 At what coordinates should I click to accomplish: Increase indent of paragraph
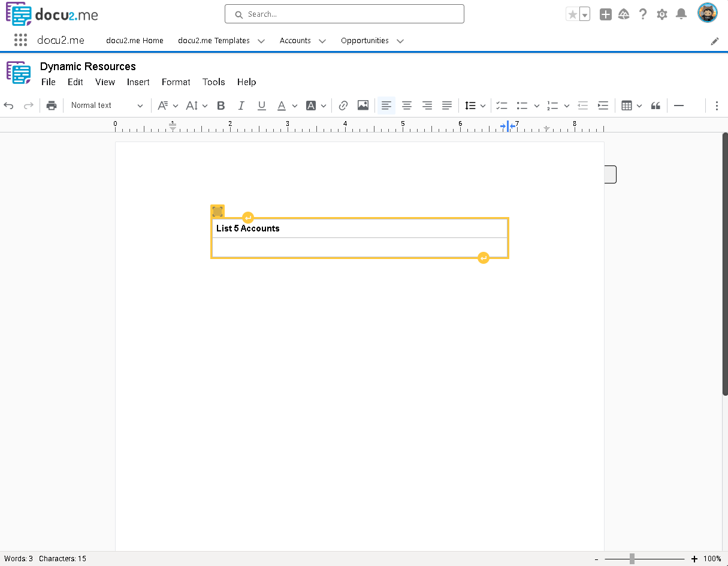603,106
